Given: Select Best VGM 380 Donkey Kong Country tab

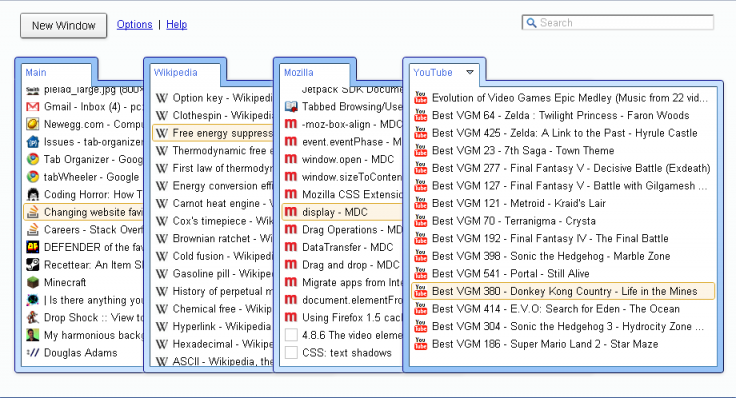Looking at the screenshot, I should pyautogui.click(x=562, y=291).
